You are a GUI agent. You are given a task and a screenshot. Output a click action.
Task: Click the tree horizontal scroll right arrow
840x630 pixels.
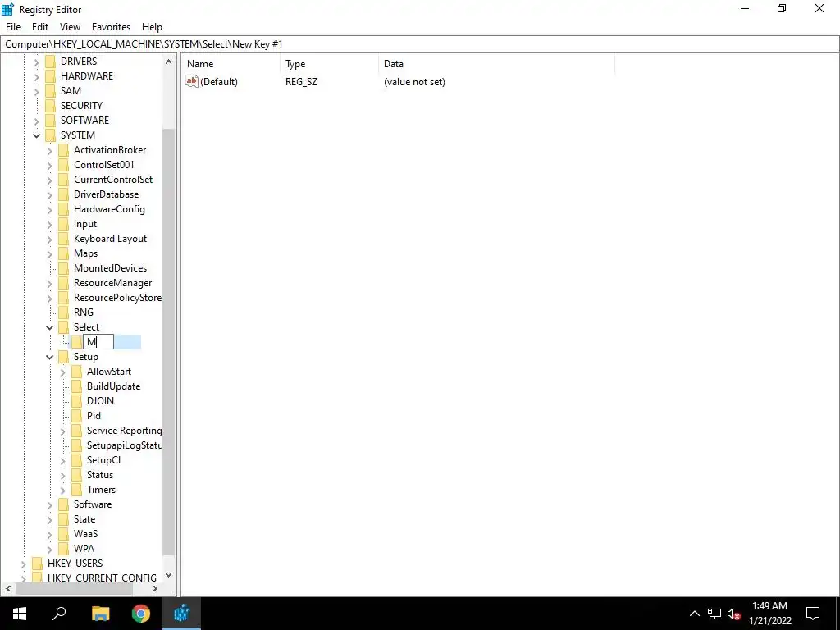[x=155, y=589]
